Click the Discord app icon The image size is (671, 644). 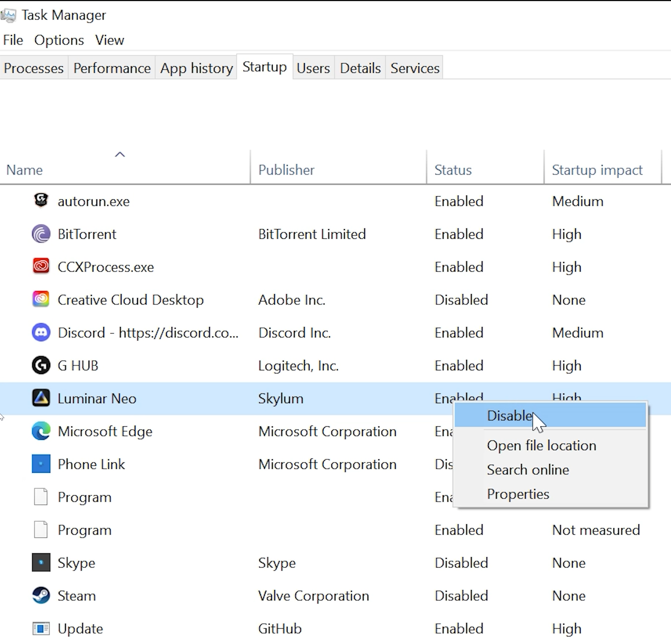click(41, 332)
